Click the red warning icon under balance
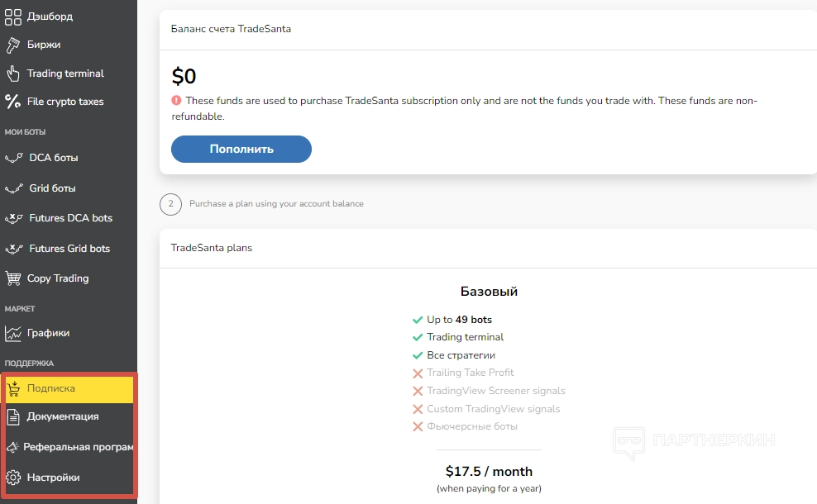 click(x=176, y=101)
